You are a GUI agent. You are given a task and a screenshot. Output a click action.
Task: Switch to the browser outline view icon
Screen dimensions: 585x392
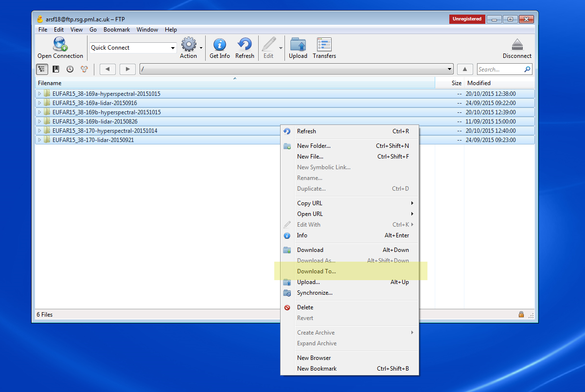pos(42,69)
